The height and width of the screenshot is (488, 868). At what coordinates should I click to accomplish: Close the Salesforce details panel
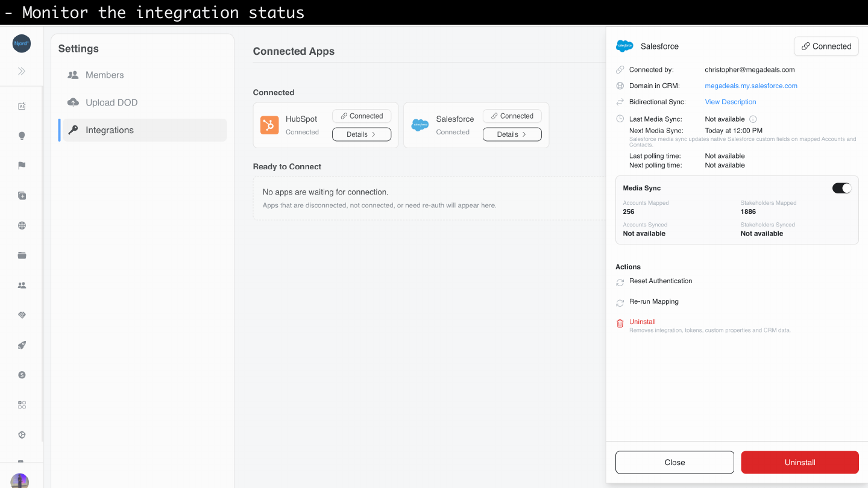(x=675, y=462)
